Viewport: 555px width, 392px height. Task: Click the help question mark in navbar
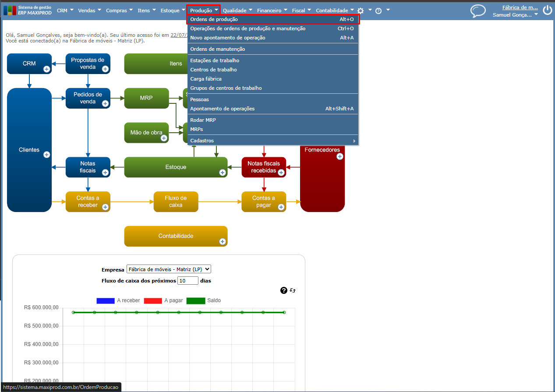[x=378, y=11]
